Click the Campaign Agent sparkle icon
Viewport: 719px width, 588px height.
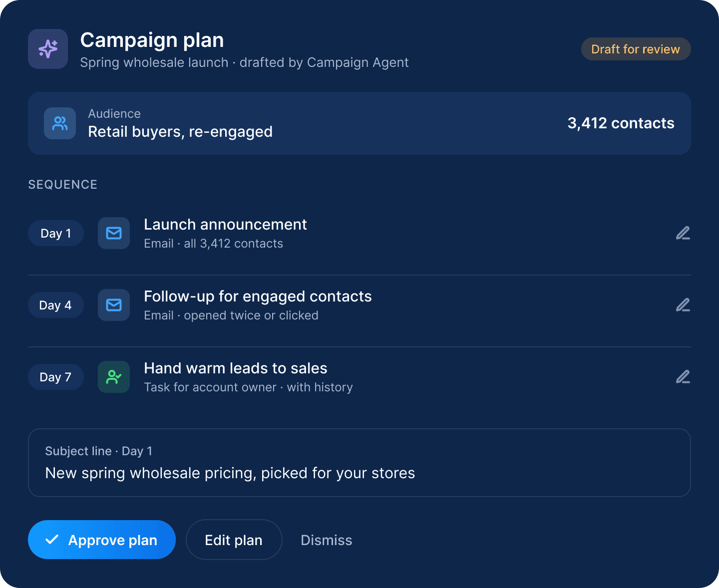pyautogui.click(x=48, y=49)
